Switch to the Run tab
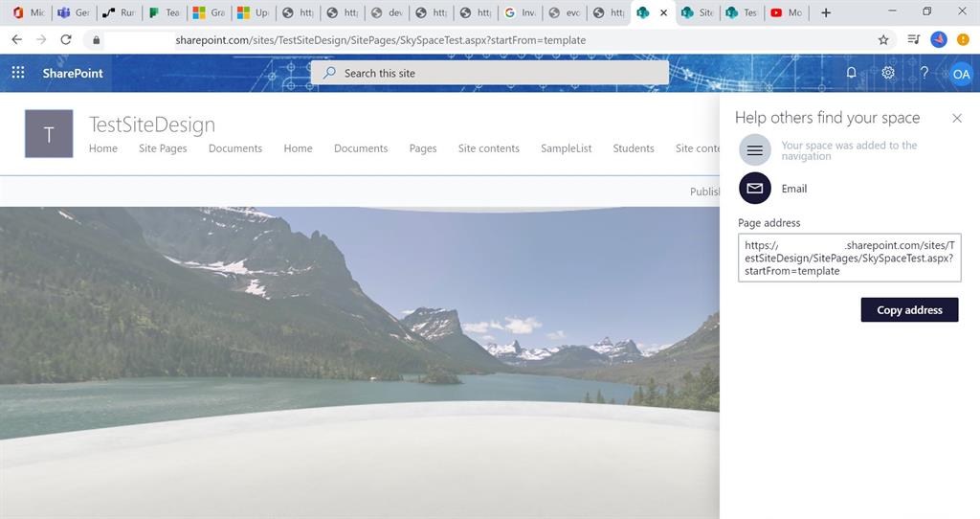The width and height of the screenshot is (980, 519). [x=119, y=12]
